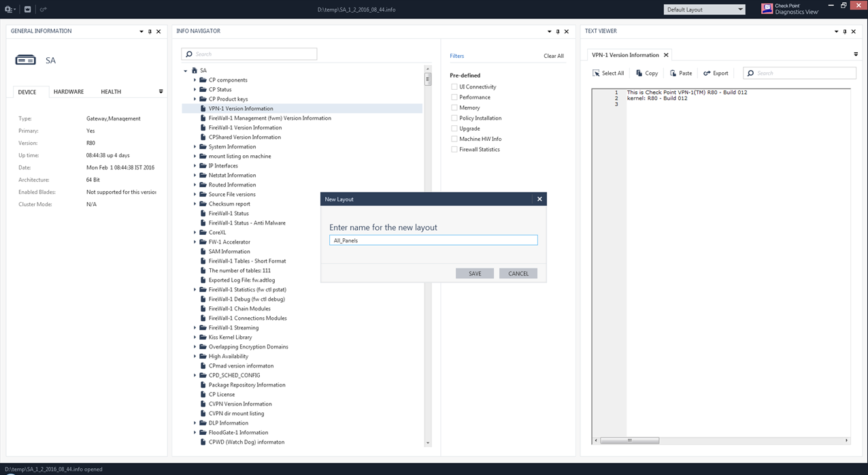Click the SA root home icon in tree
The image size is (868, 475).
click(195, 71)
